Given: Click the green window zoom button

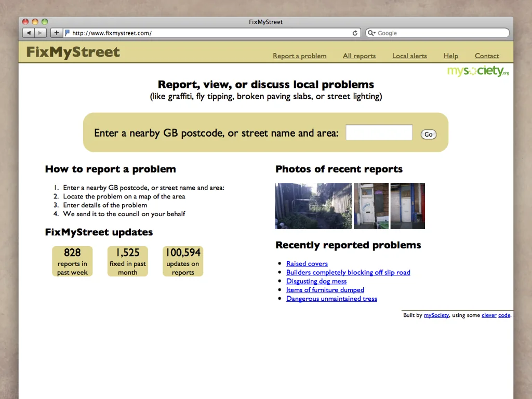Looking at the screenshot, I should (45, 22).
